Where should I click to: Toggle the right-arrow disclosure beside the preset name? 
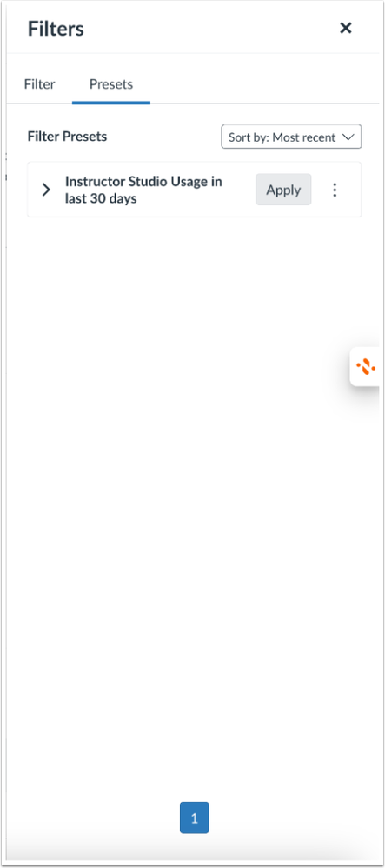46,190
